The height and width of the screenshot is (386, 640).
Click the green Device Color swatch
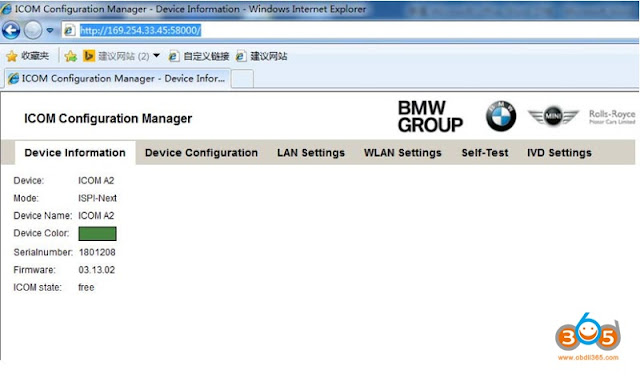pos(98,234)
